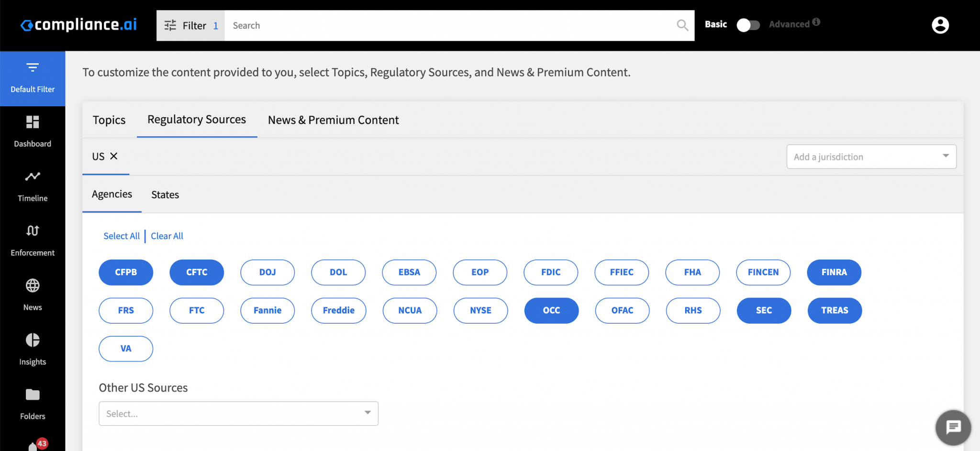Select the FFIEC agency
This screenshot has width=980, height=451.
(x=622, y=272)
